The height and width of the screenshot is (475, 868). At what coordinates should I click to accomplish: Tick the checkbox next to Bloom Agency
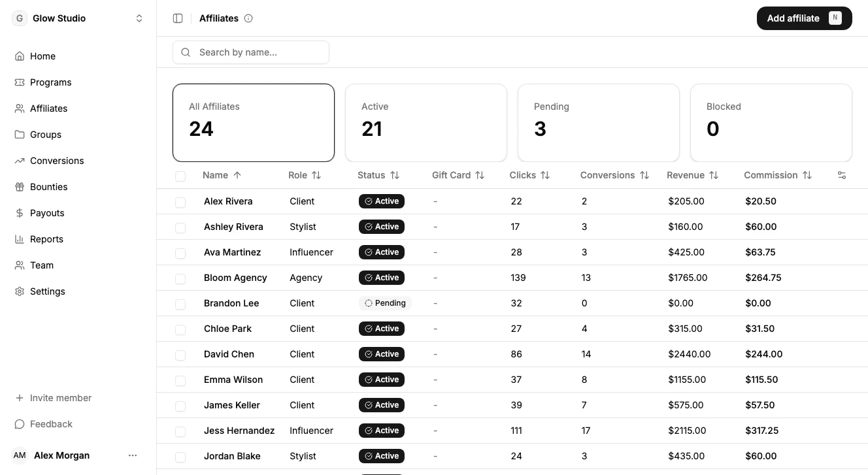[180, 278]
